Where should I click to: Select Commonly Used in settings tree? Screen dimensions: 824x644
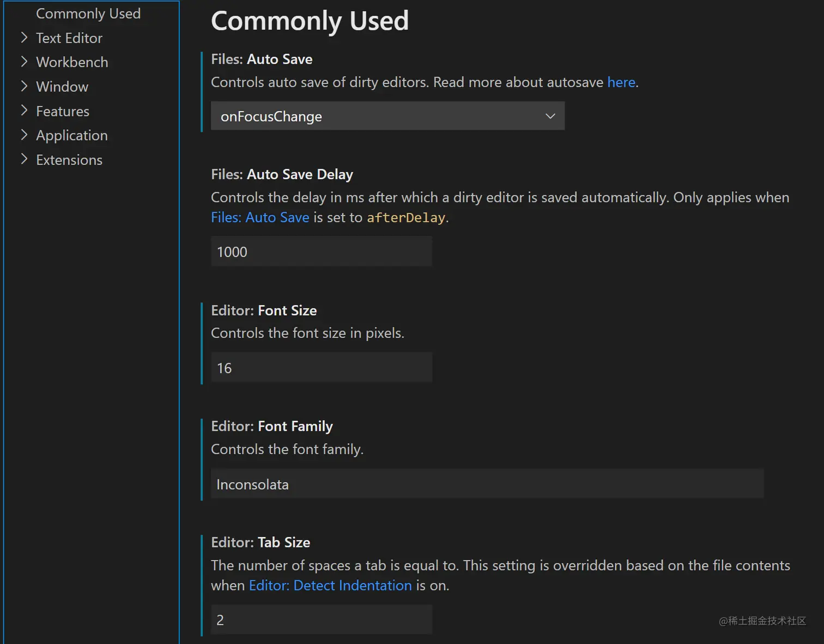pos(88,14)
